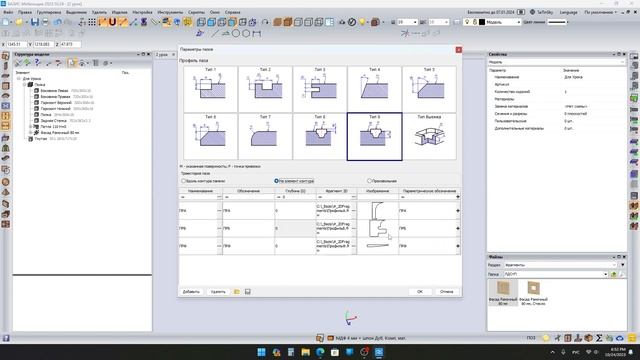The height and width of the screenshot is (360, 640).
Task: Open the Папка dropdown in the Файлы panel
Action: coord(605,274)
